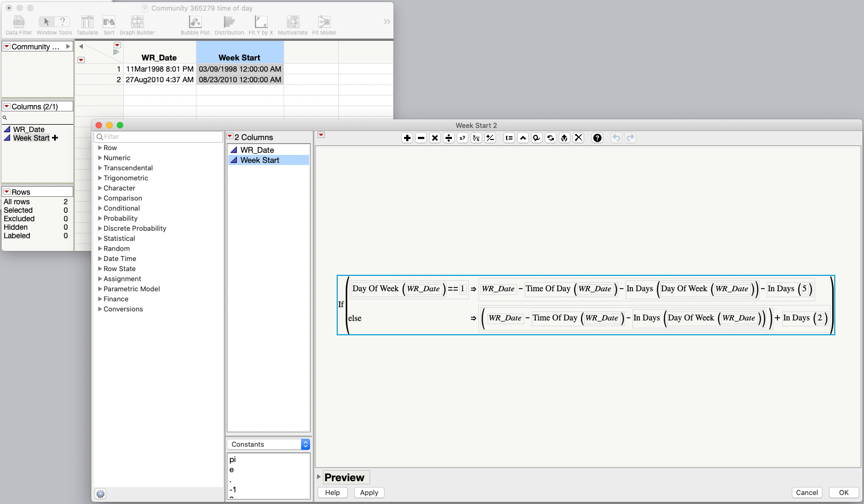864x504 pixels.
Task: Open the Constants dropdown selector
Action: tap(268, 444)
